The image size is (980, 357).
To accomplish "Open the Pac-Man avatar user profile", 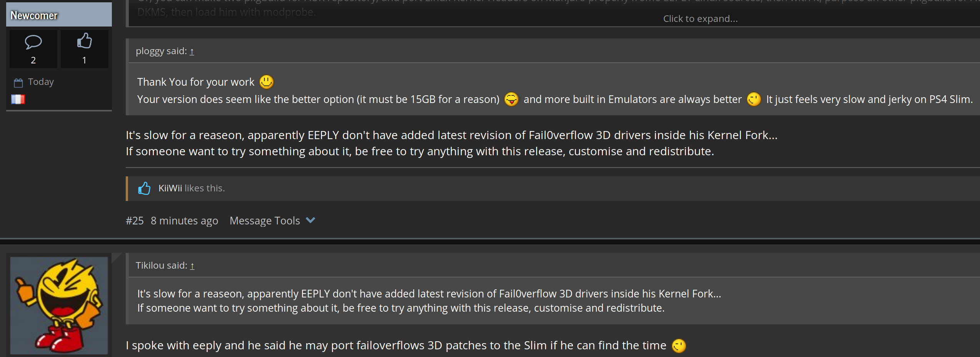I will coord(59,305).
